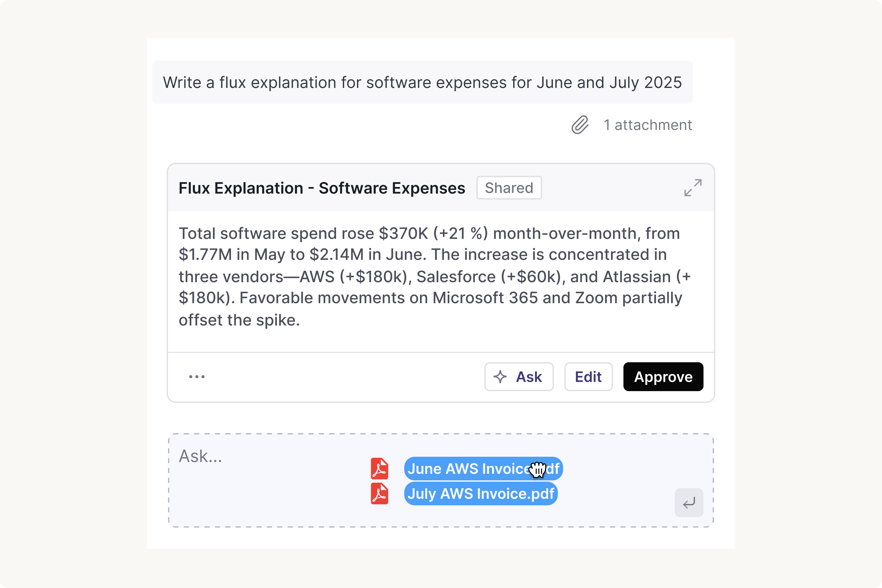Viewport: 882px width, 588px height.
Task: Click the flux explanation prompt message
Action: coord(422,82)
